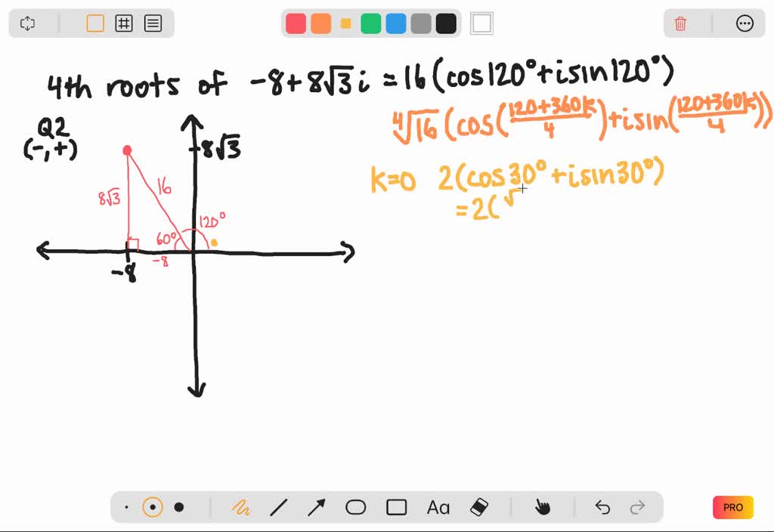
Task: Select the smallest stroke size dot
Action: pos(126,507)
